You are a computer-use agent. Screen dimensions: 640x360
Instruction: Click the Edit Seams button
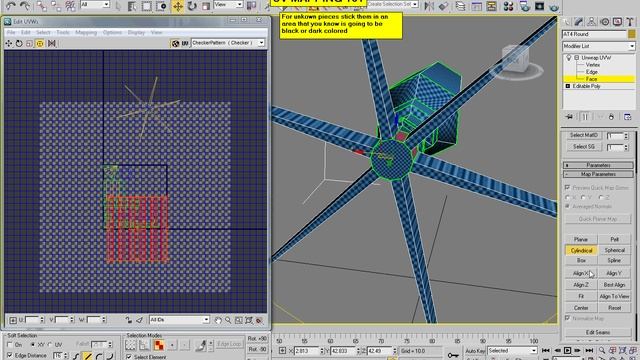coord(598,333)
